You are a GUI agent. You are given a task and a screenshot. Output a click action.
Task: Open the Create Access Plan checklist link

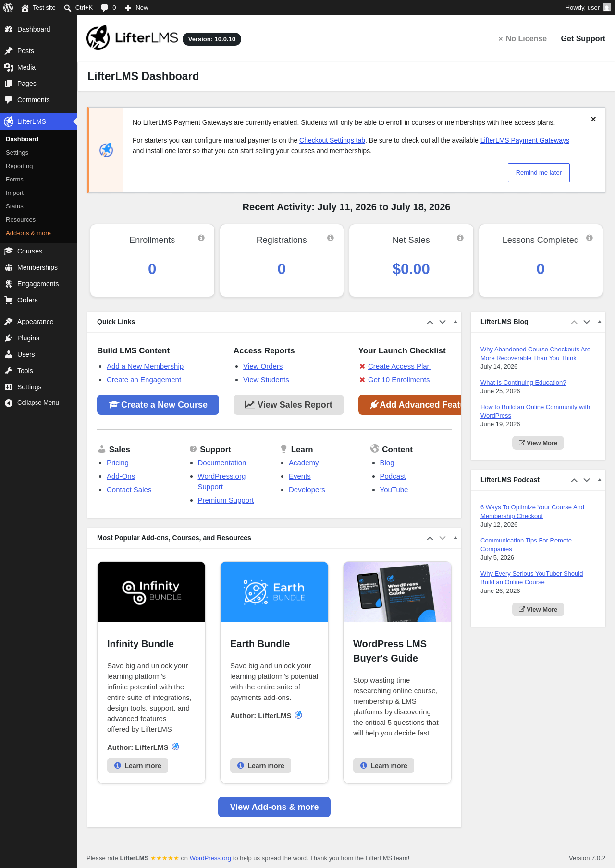399,366
